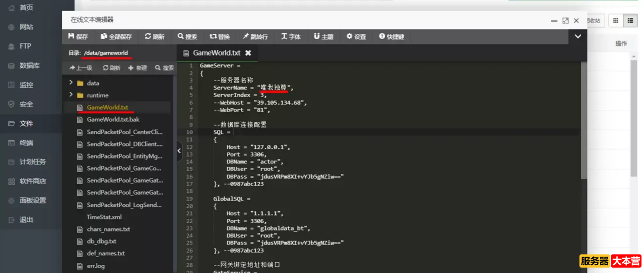This screenshot has height=273, width=644.
Task: Open the 替换 replace tool
Action: (x=220, y=36)
